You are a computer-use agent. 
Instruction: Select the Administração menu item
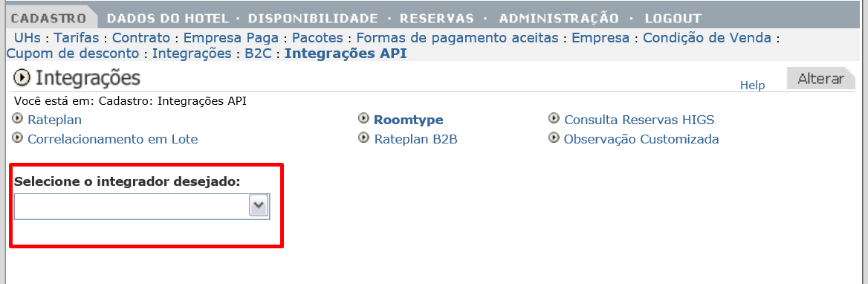coord(559,19)
